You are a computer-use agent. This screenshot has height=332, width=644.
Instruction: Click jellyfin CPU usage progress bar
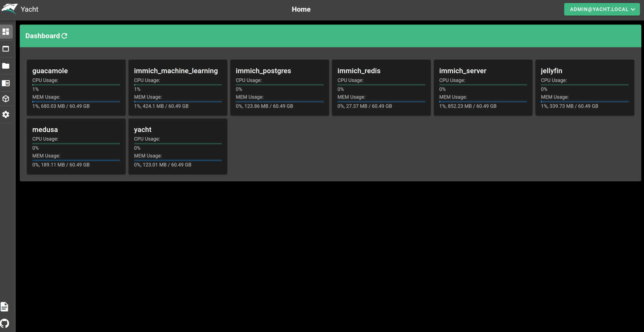click(x=585, y=85)
